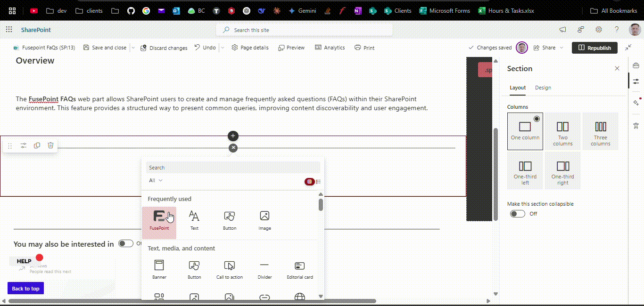Toggle Make this section collapsible switch
This screenshot has width=644, height=306.
(517, 214)
